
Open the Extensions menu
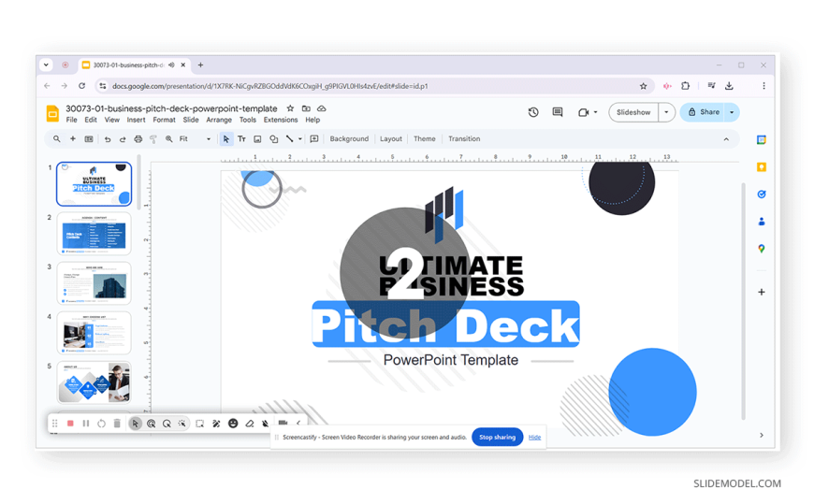(x=281, y=120)
